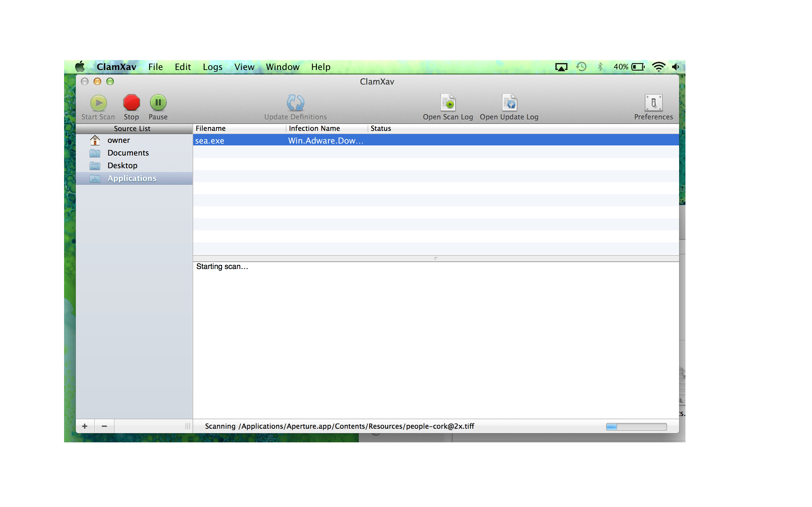
Task: Open the Wi-Fi menu bar icon
Action: (x=659, y=67)
